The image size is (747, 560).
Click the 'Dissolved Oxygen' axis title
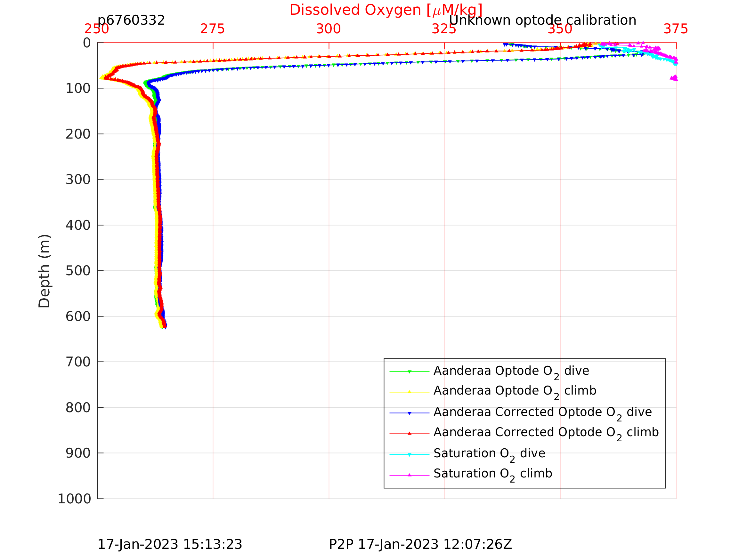pos(386,10)
